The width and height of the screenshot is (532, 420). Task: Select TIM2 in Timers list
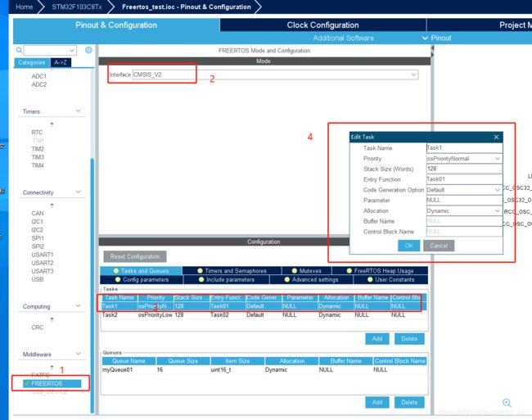[x=38, y=148]
